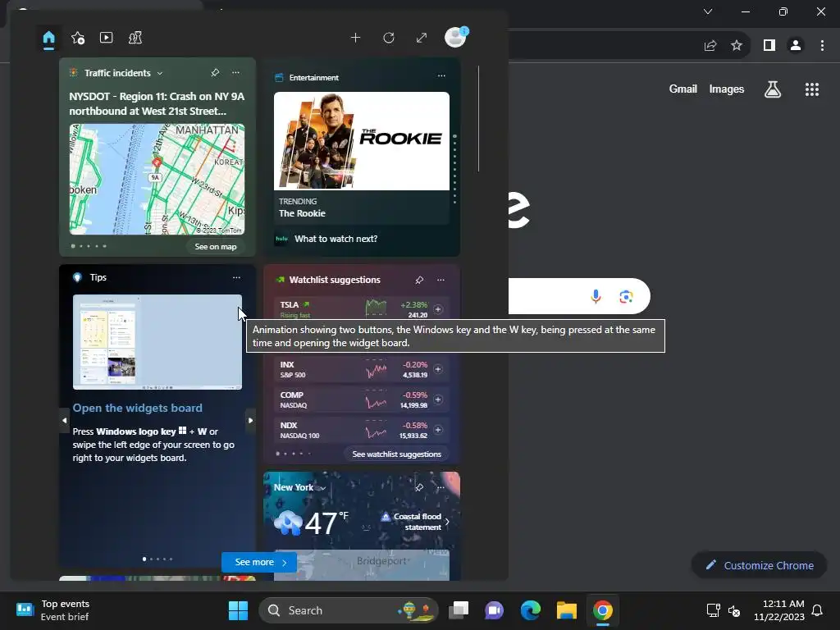Search by voice with microphone icon
This screenshot has width=840, height=630.
coord(596,296)
